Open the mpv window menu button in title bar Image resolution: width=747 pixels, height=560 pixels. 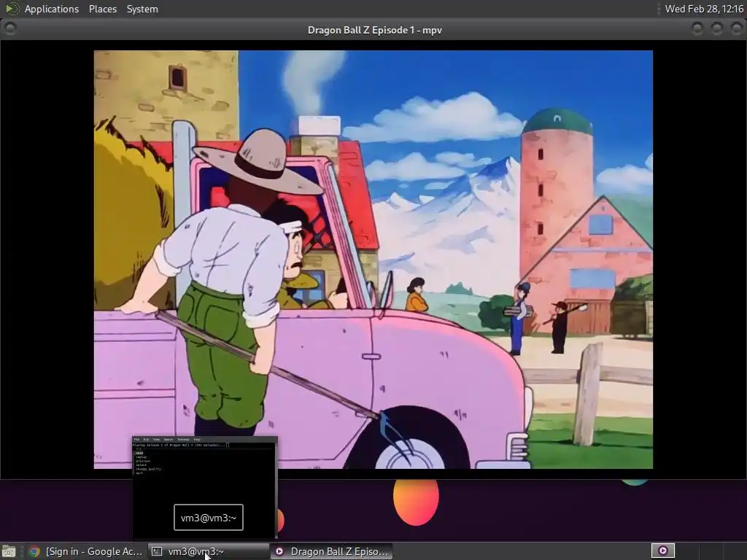9,29
